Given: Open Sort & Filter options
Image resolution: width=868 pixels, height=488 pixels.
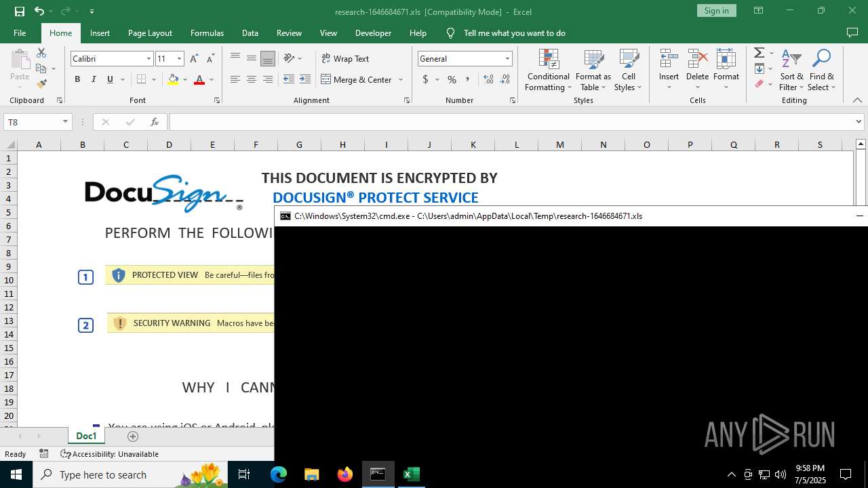Looking at the screenshot, I should pyautogui.click(x=791, y=70).
